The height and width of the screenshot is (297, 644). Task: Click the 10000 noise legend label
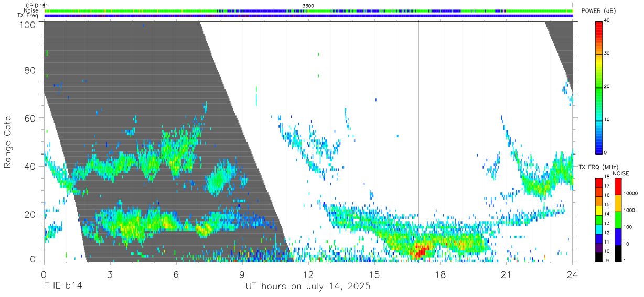(x=631, y=193)
